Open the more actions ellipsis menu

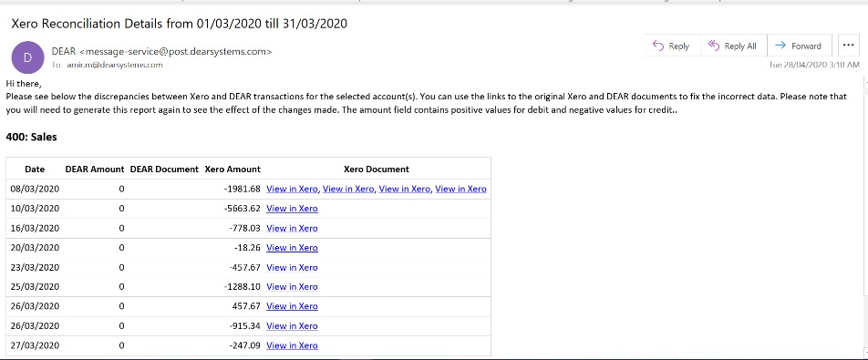849,46
